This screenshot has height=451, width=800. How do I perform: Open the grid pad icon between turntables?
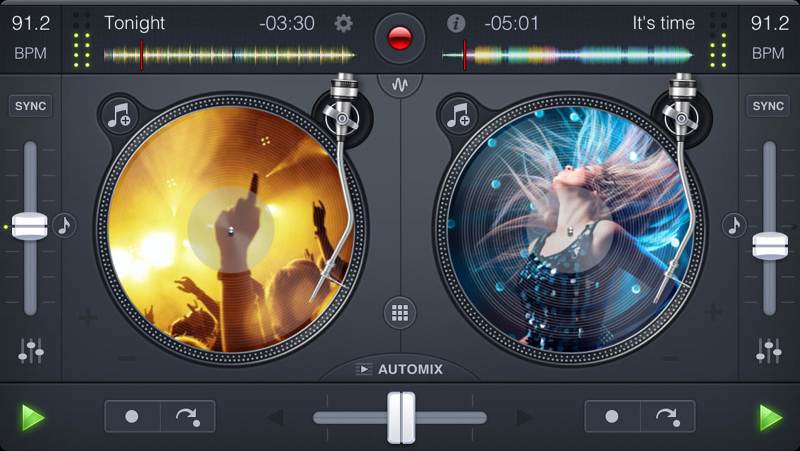pos(399,313)
